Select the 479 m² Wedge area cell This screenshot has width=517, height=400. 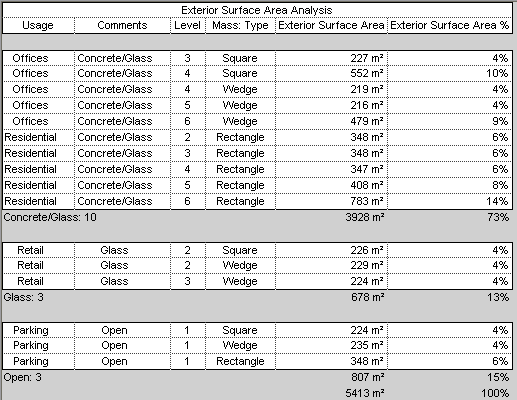pos(332,121)
